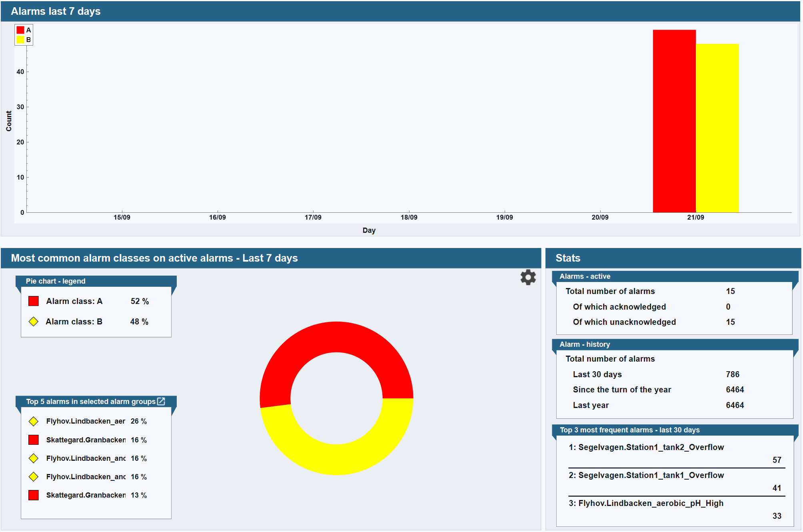Viewport: 803px width, 532px height.
Task: Click the 'Of which acknowledged' label
Action: tap(619, 307)
